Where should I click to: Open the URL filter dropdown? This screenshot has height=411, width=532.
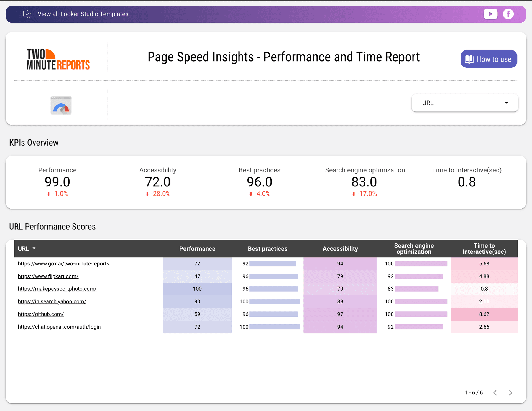coord(465,103)
